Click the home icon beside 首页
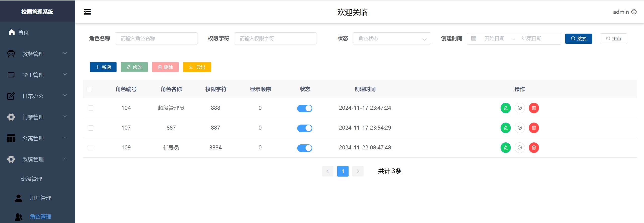The width and height of the screenshot is (644, 223). point(12,32)
